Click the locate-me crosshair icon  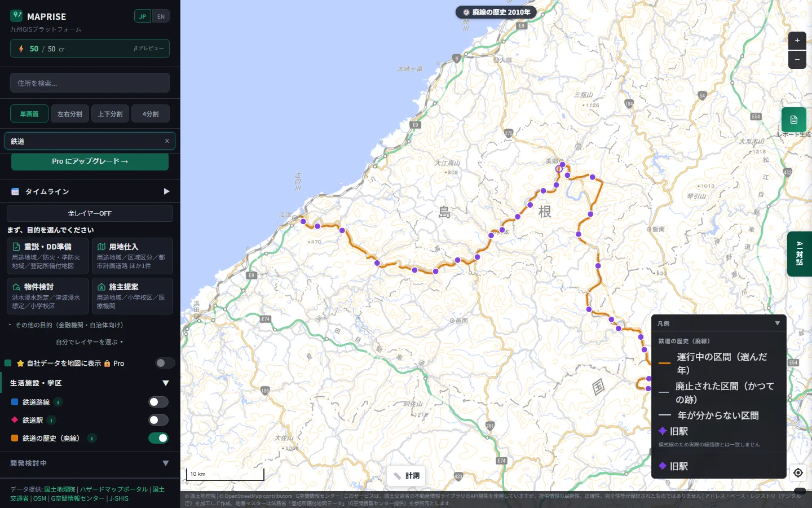click(x=798, y=472)
